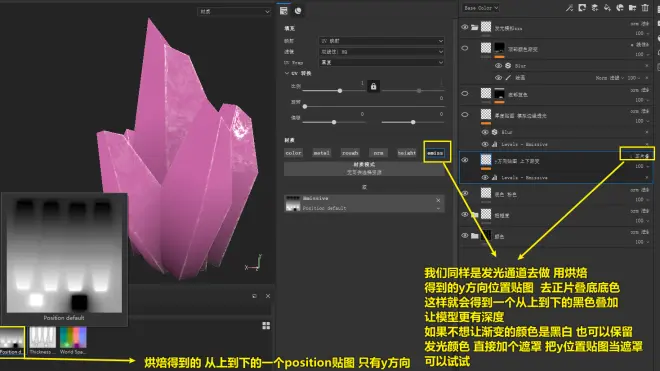Toggle visibility of first Blur effect
The width and height of the screenshot is (660, 371).
tap(498, 66)
